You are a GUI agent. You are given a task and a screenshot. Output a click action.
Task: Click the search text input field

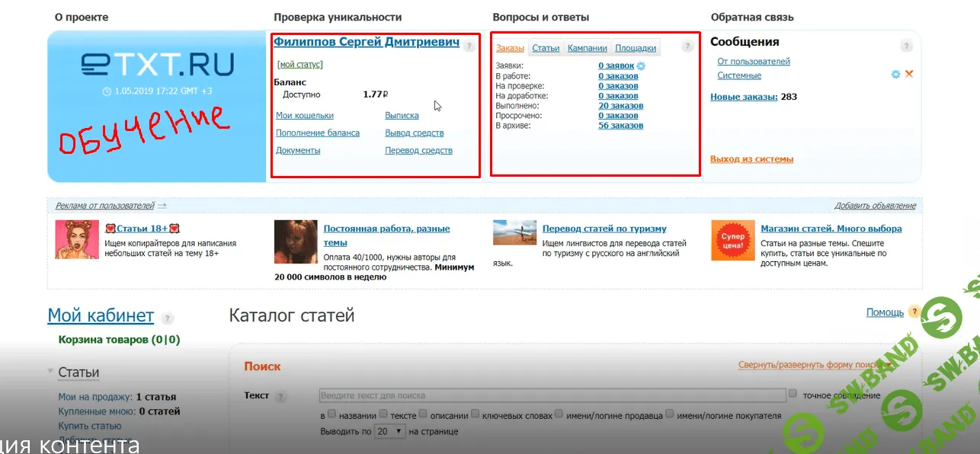(552, 395)
